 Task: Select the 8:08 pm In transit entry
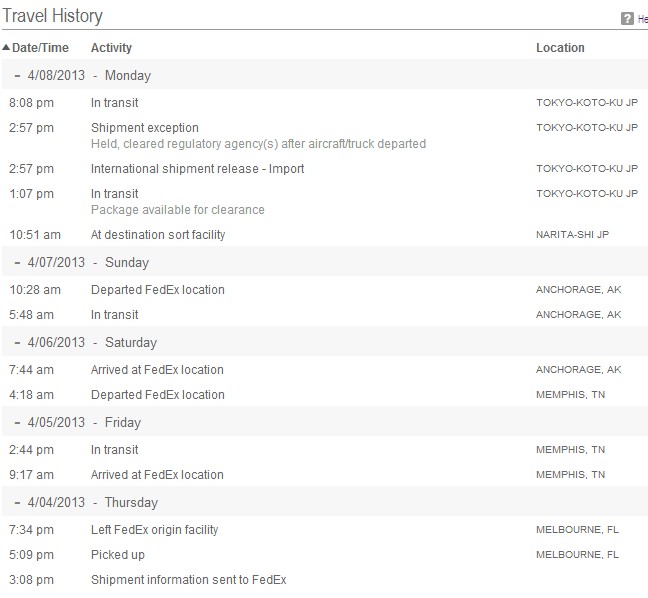[x=324, y=103]
